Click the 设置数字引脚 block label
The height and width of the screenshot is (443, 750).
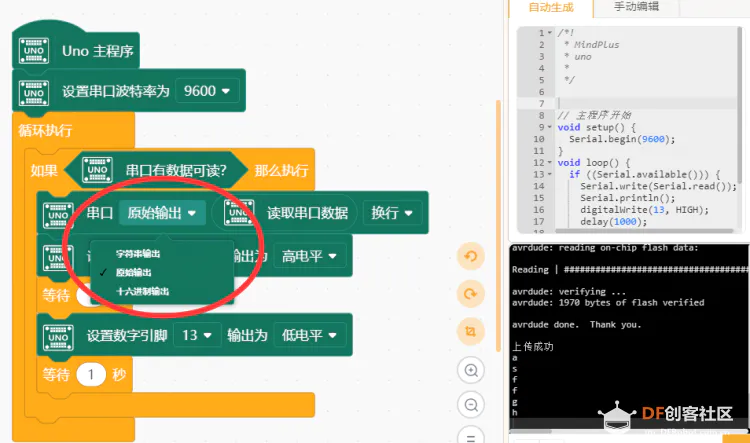click(x=127, y=335)
